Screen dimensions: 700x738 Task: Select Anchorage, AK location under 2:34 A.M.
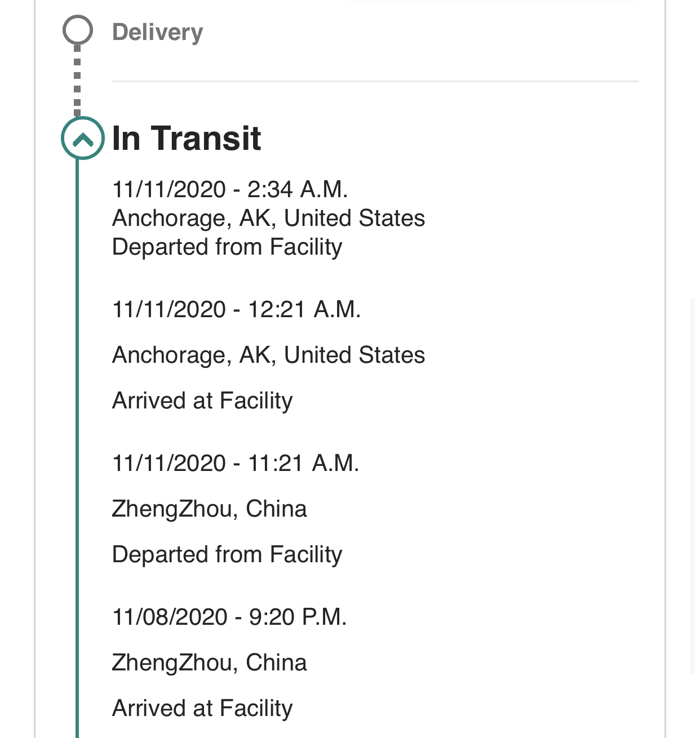click(268, 218)
